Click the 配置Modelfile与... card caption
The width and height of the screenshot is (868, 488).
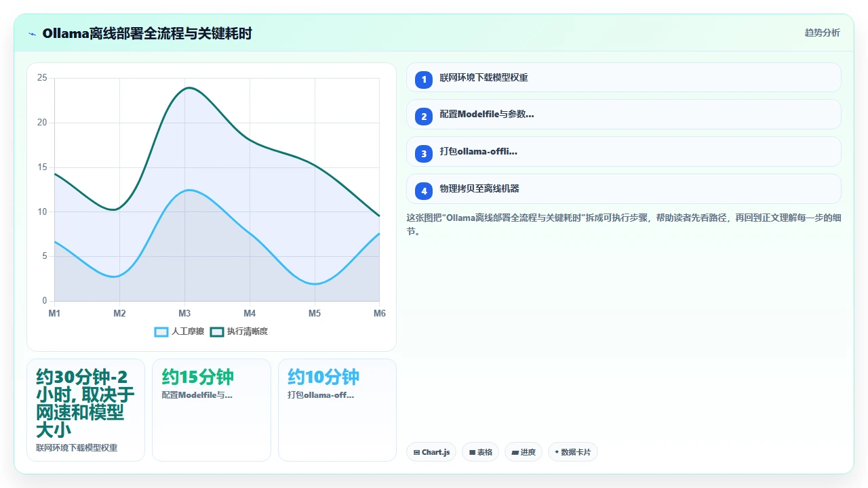pos(197,394)
